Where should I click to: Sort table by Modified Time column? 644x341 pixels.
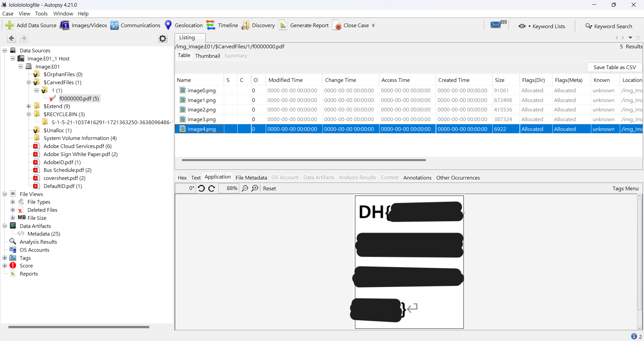coord(294,80)
